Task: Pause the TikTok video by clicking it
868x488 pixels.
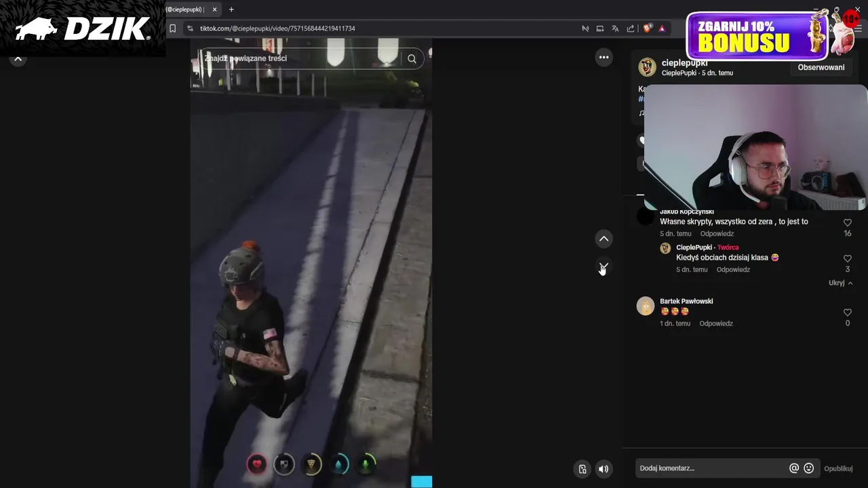Action: point(311,264)
